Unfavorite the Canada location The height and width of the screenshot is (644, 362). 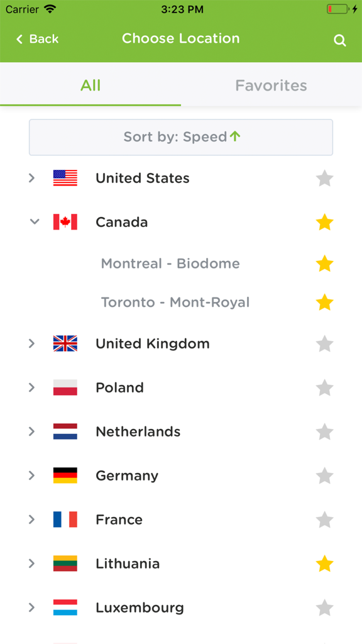point(325,222)
